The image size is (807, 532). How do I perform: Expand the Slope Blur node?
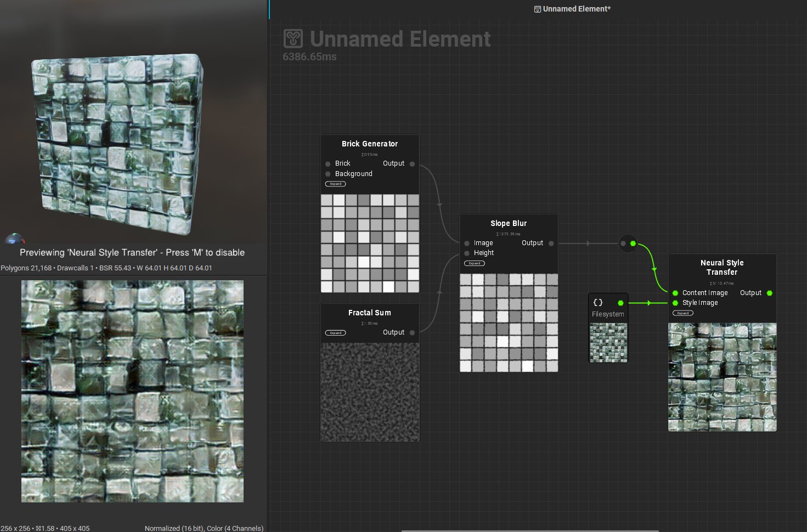474,263
